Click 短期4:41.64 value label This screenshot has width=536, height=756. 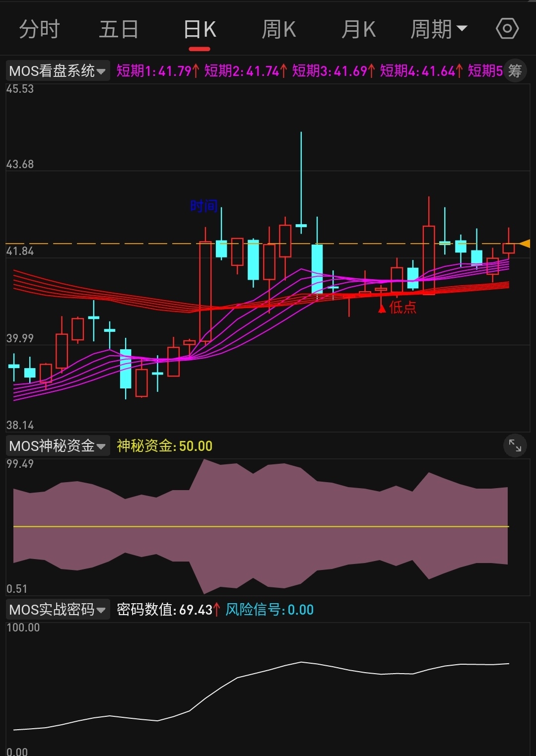click(x=421, y=71)
